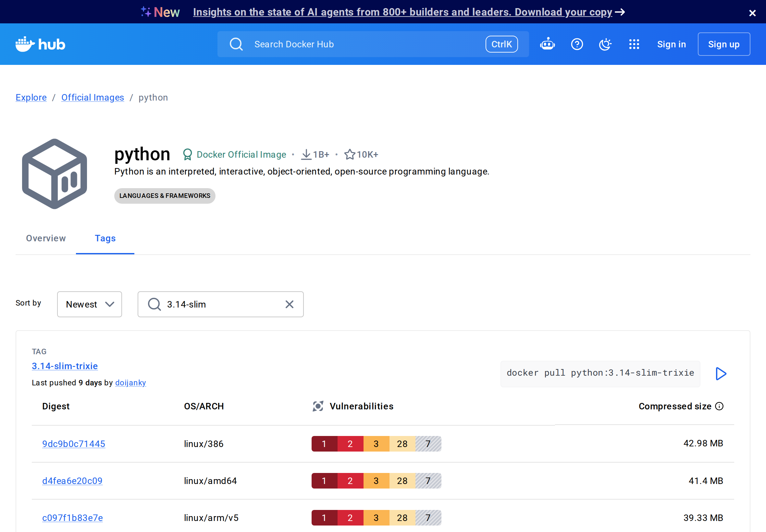
Task: Click Sign in
Action: 671,44
